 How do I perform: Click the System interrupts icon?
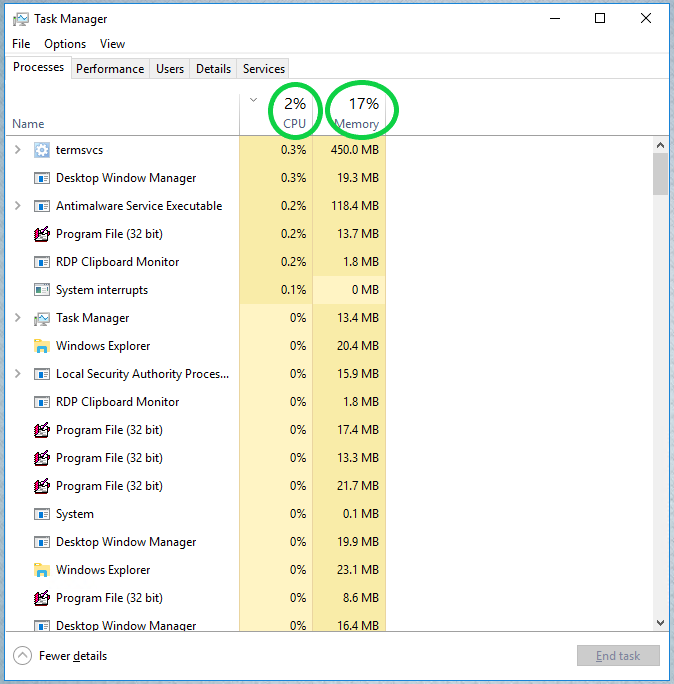click(42, 290)
